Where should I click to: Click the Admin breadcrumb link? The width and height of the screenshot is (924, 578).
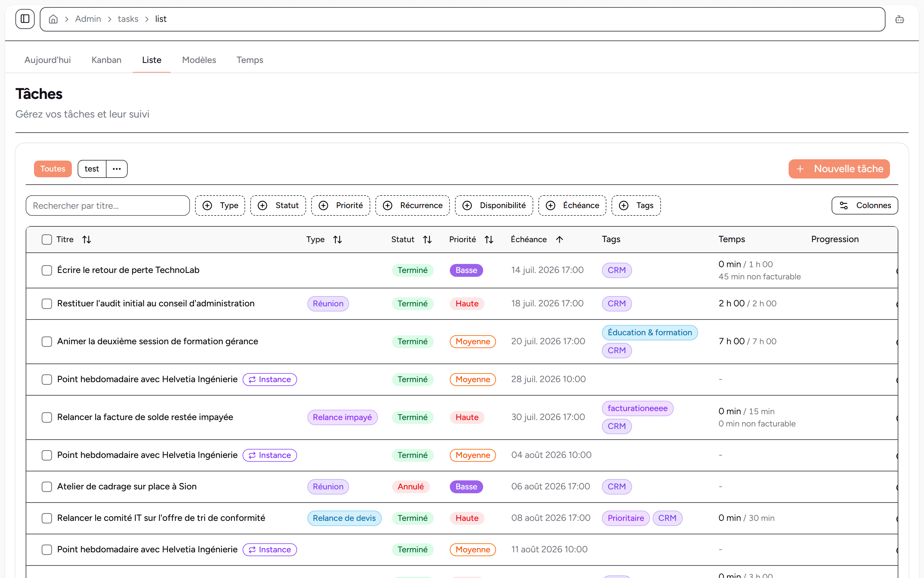tap(88, 19)
